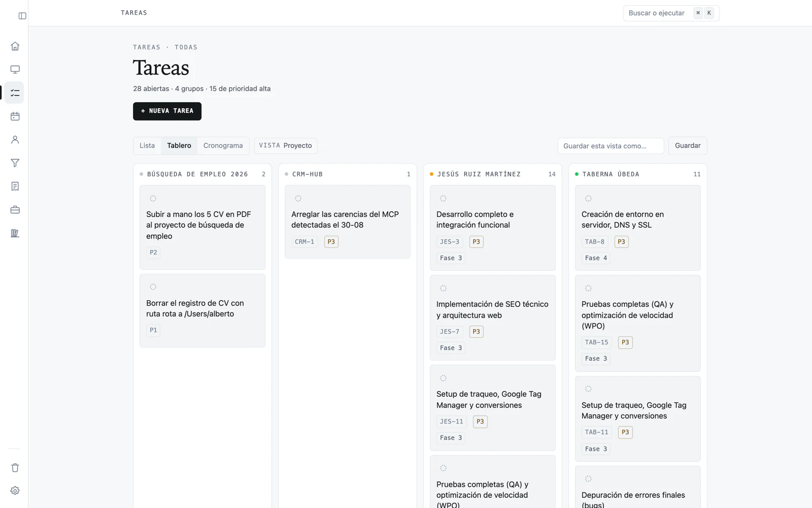Screen dimensions: 812x508
Task: Click the + NUEVA TAREA button
Action: coord(167,111)
